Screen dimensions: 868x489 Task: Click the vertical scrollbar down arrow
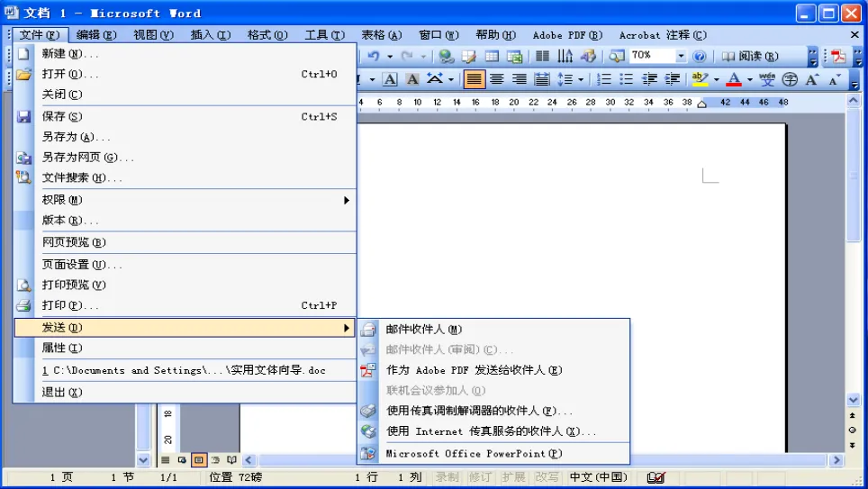tap(853, 399)
